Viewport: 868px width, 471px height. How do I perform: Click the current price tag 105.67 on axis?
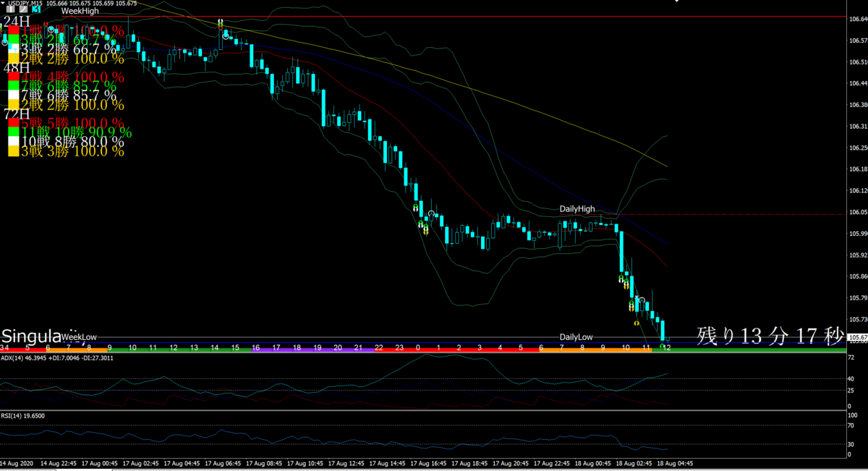(x=858, y=338)
